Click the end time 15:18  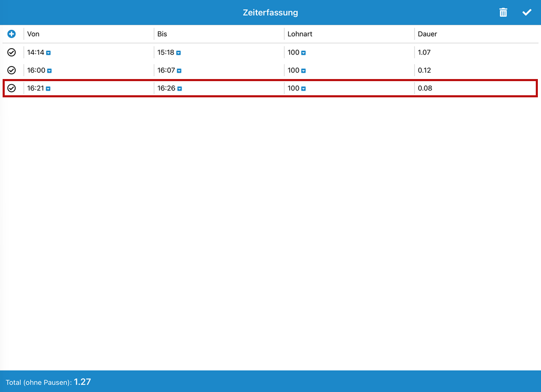coord(166,52)
